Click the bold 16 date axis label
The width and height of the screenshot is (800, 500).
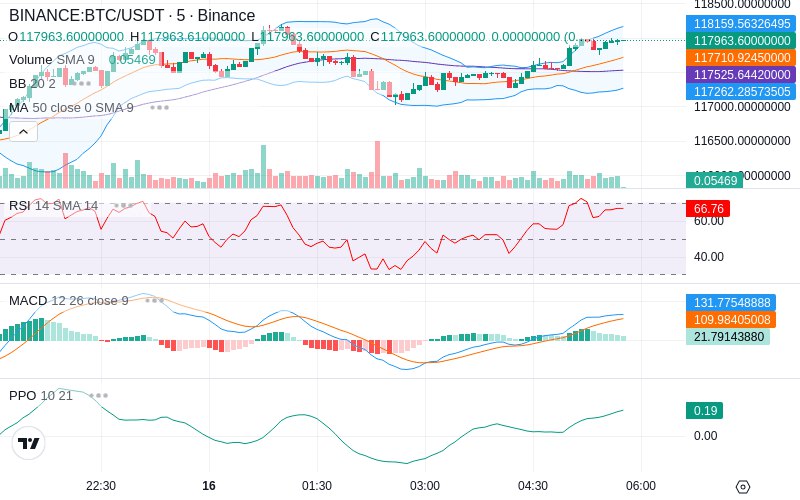209,486
